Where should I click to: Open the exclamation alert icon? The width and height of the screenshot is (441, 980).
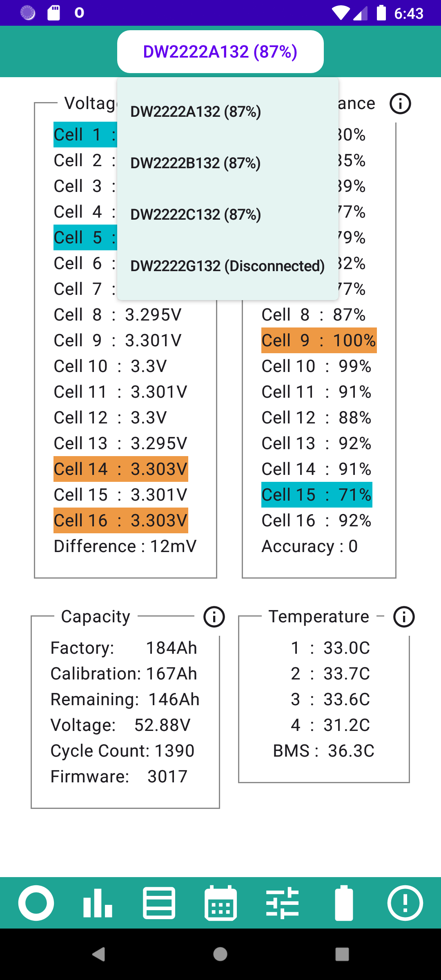405,903
